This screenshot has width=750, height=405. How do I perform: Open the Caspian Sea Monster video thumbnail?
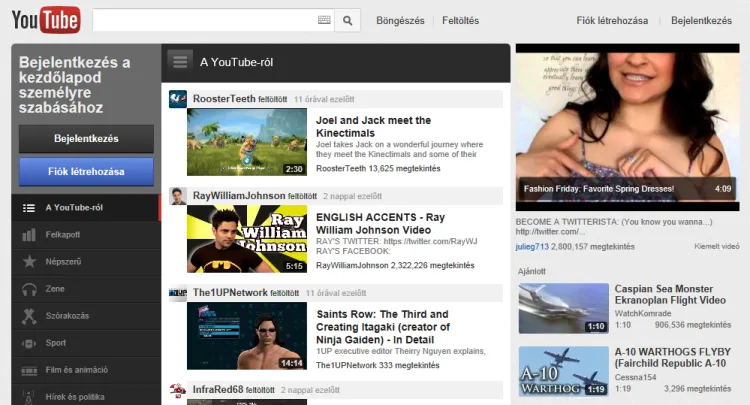pos(563,308)
